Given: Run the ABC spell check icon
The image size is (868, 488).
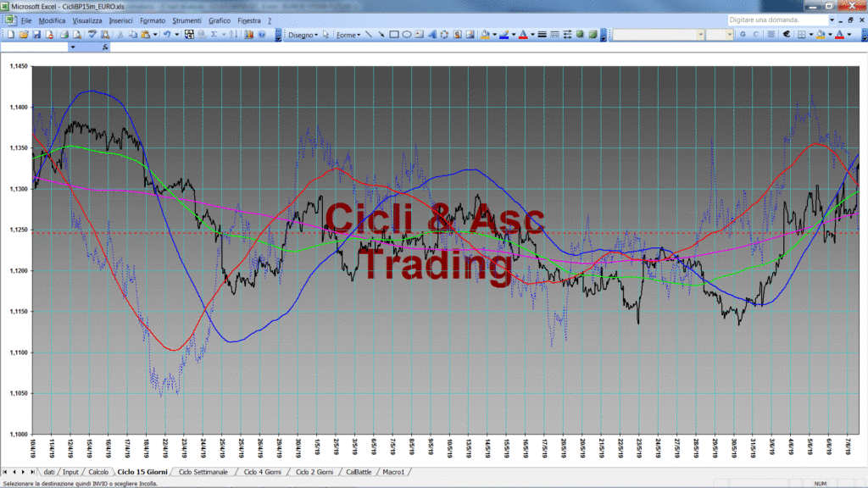Looking at the screenshot, I should click(92, 35).
